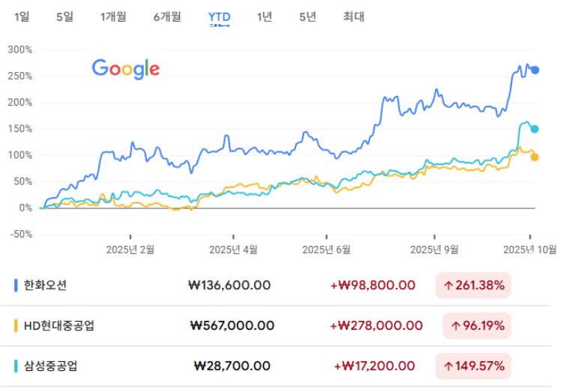This screenshot has height=392, width=566.
Task: Show the 5년 chart range
Action: 307,16
